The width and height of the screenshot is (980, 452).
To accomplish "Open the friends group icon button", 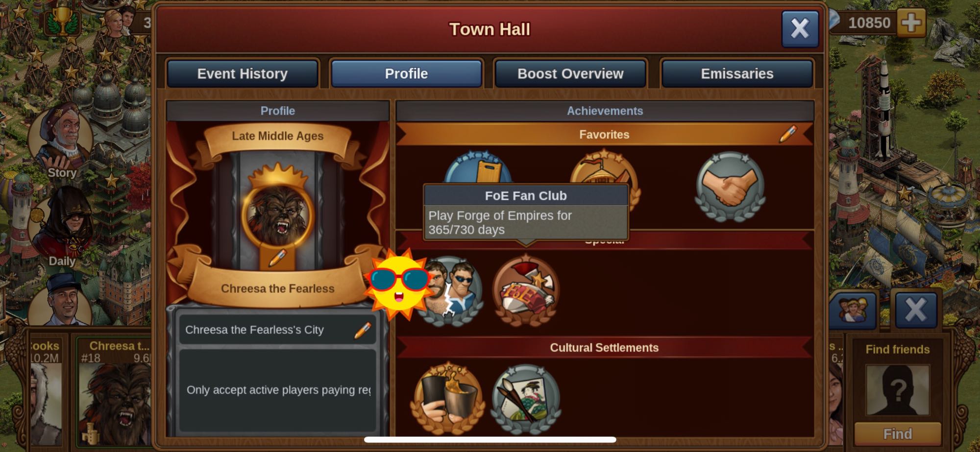I will pyautogui.click(x=853, y=309).
